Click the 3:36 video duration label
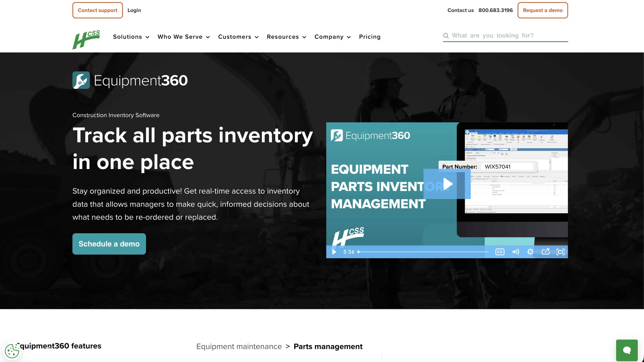This screenshot has width=644, height=362. [349, 252]
